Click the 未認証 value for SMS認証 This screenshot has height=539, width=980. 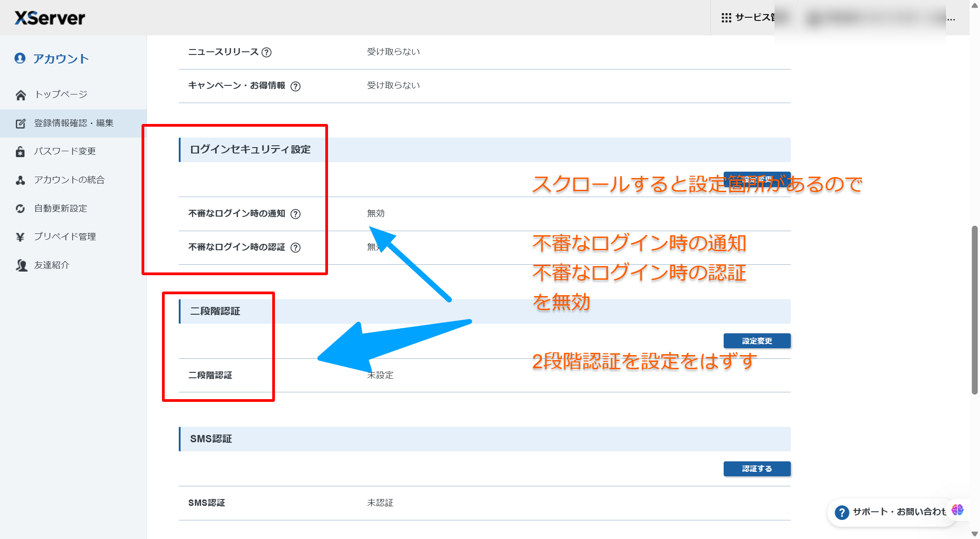tap(380, 503)
